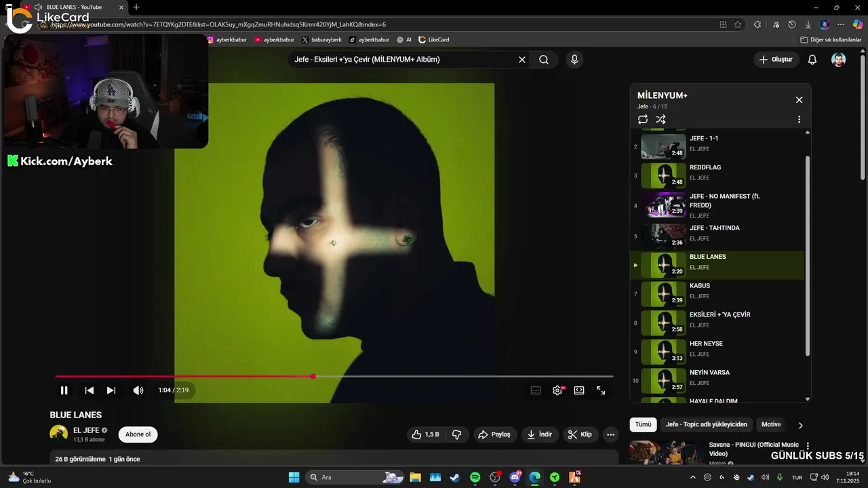Create a clip with Klip button
This screenshot has width=868, height=488.
(x=580, y=434)
